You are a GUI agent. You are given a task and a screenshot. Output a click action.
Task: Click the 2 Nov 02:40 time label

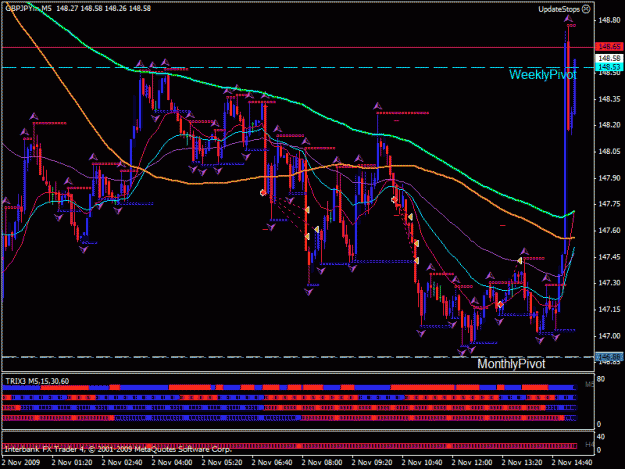click(x=122, y=463)
